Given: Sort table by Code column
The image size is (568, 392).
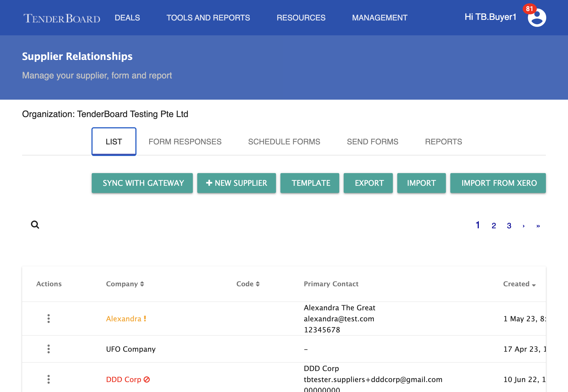Looking at the screenshot, I should (x=248, y=284).
